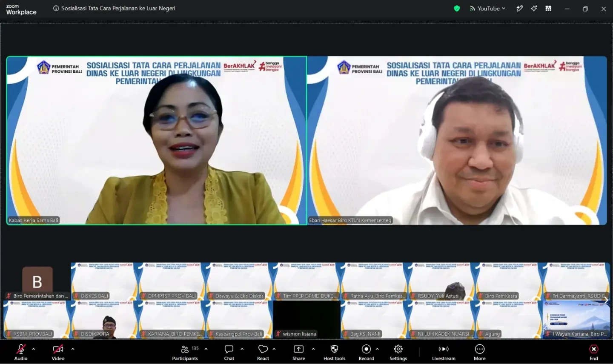Select the Biro Pemerintahan dan tile
The height and width of the screenshot is (364, 613).
(37, 282)
